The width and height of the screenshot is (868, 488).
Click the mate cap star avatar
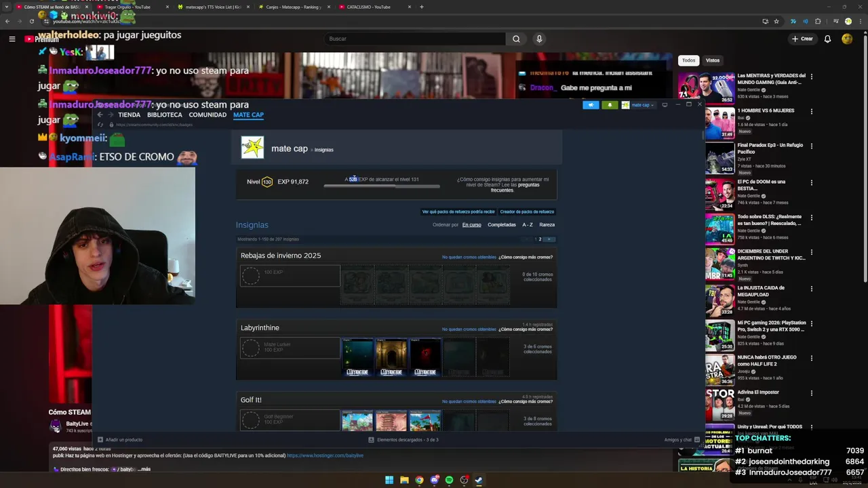tap(252, 147)
